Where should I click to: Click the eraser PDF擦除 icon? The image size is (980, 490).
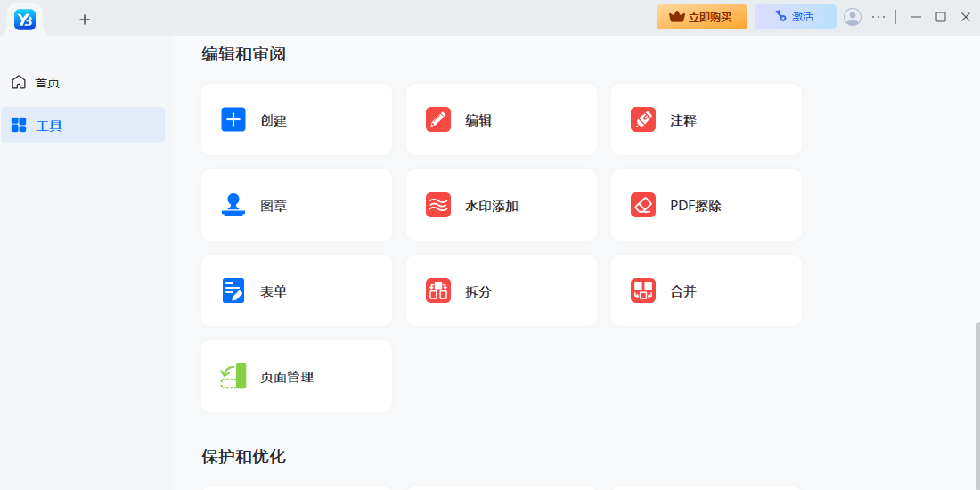643,205
